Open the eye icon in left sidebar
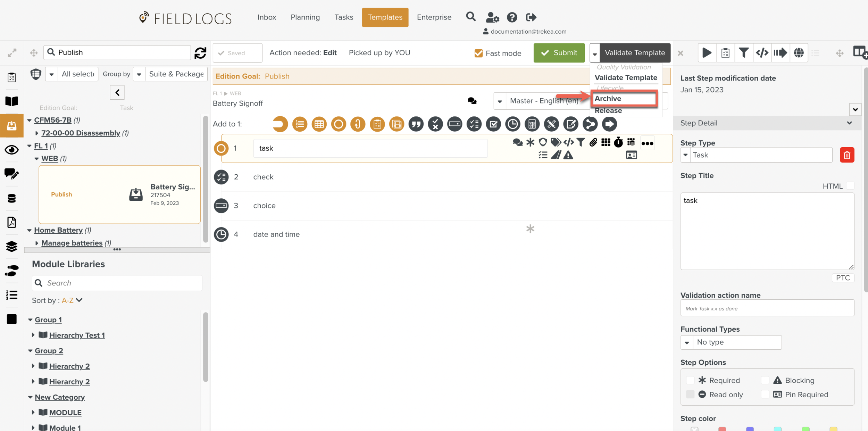Viewport: 868px width, 431px height. (x=11, y=150)
